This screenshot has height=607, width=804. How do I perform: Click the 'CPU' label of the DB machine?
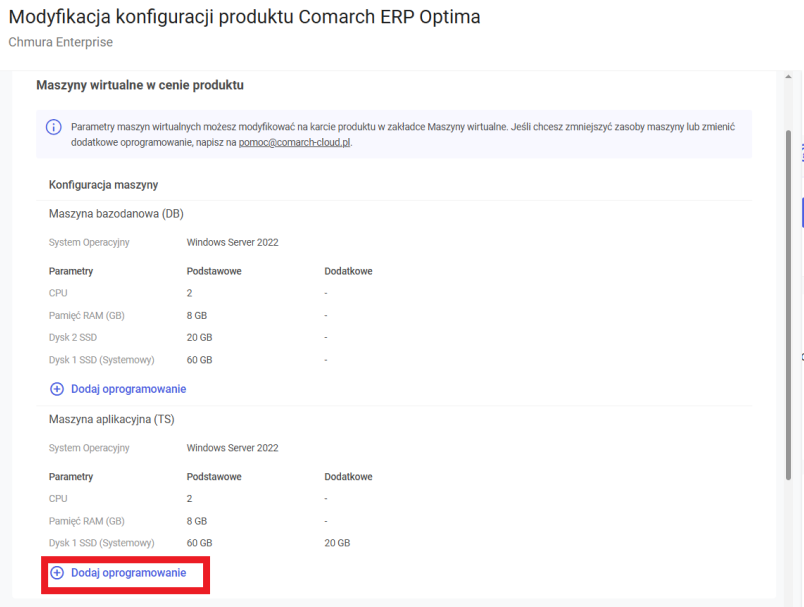[x=58, y=293]
